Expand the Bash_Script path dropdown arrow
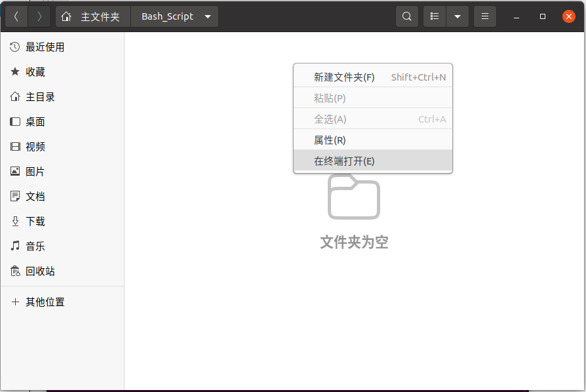This screenshot has height=392, width=586. (x=208, y=16)
